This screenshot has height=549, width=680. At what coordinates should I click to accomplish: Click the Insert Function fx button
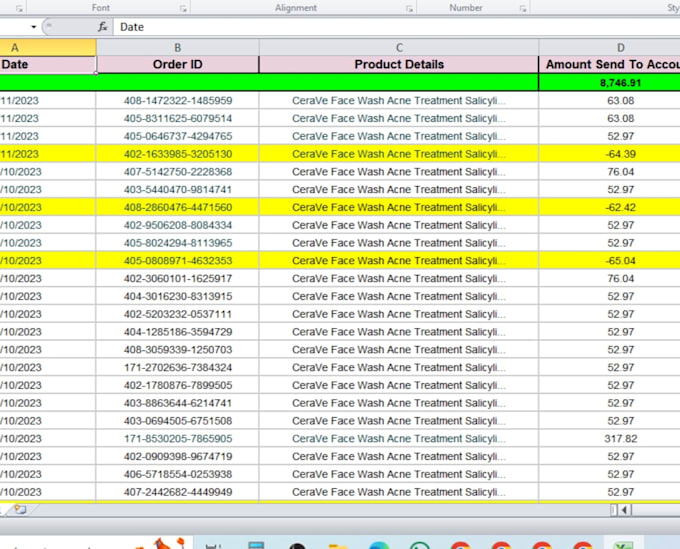[x=102, y=27]
